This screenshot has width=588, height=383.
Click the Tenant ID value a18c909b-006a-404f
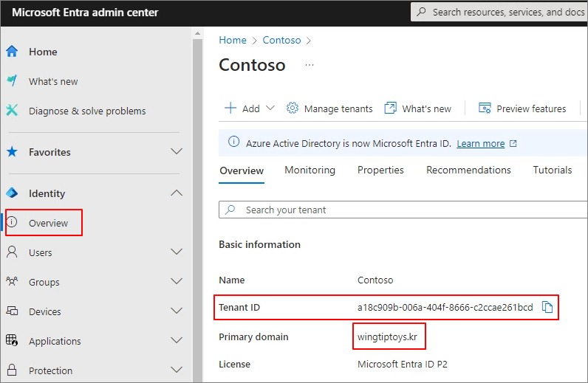pyautogui.click(x=445, y=307)
